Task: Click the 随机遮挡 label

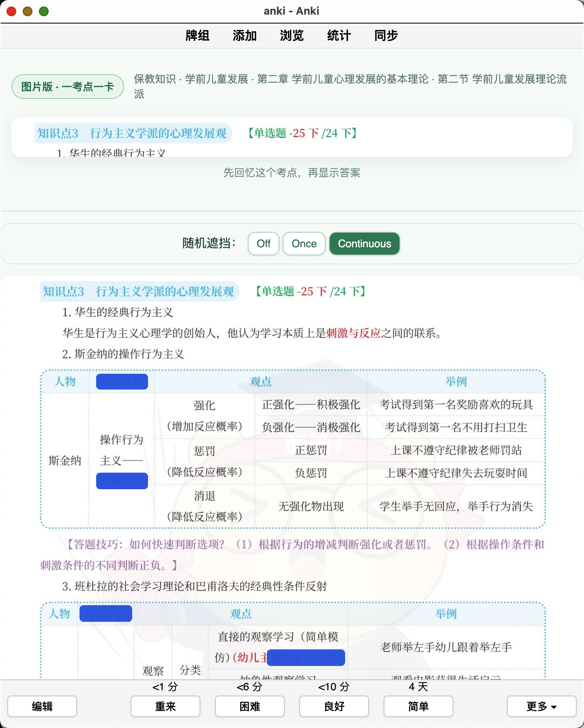Action: coord(209,243)
